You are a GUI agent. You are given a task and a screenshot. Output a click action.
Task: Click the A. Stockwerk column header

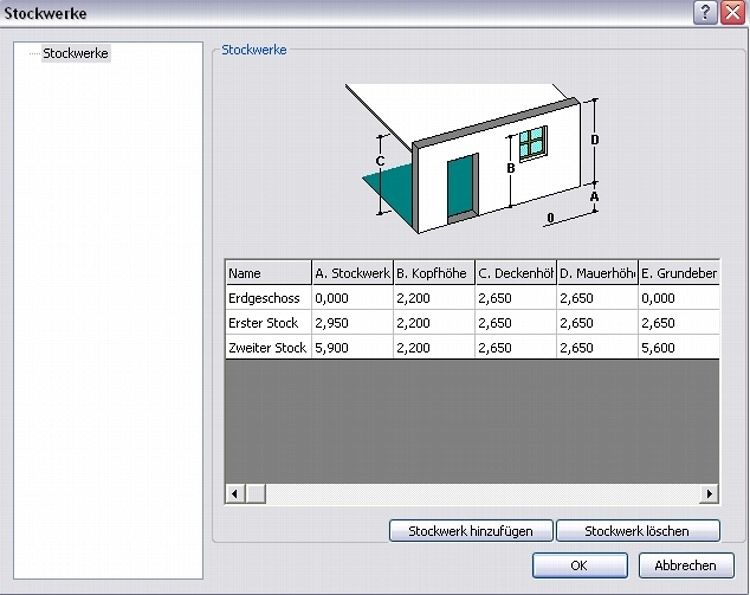[352, 273]
